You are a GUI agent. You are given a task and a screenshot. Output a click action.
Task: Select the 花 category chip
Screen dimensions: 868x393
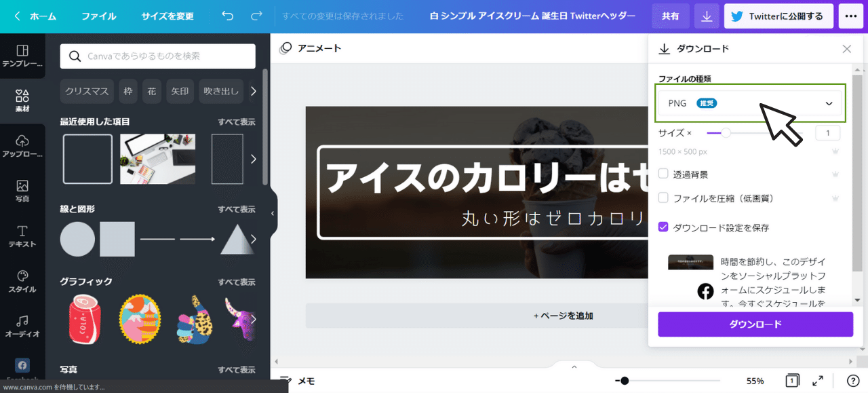(152, 91)
